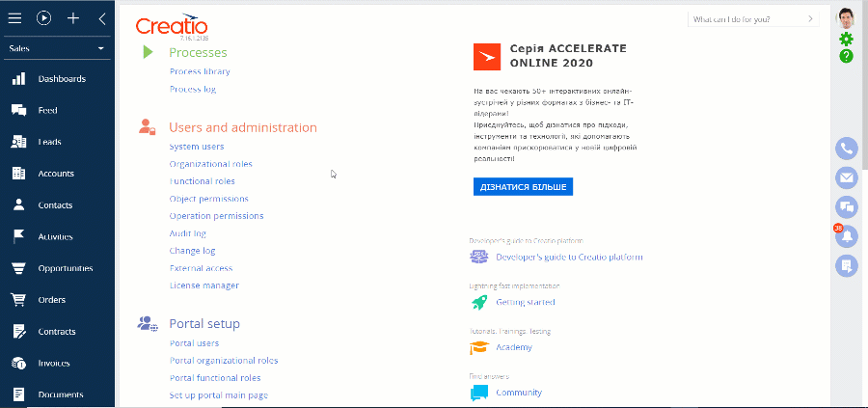Click the green system designer gear icon
Viewport: 868px width, 408px height.
coord(846,39)
